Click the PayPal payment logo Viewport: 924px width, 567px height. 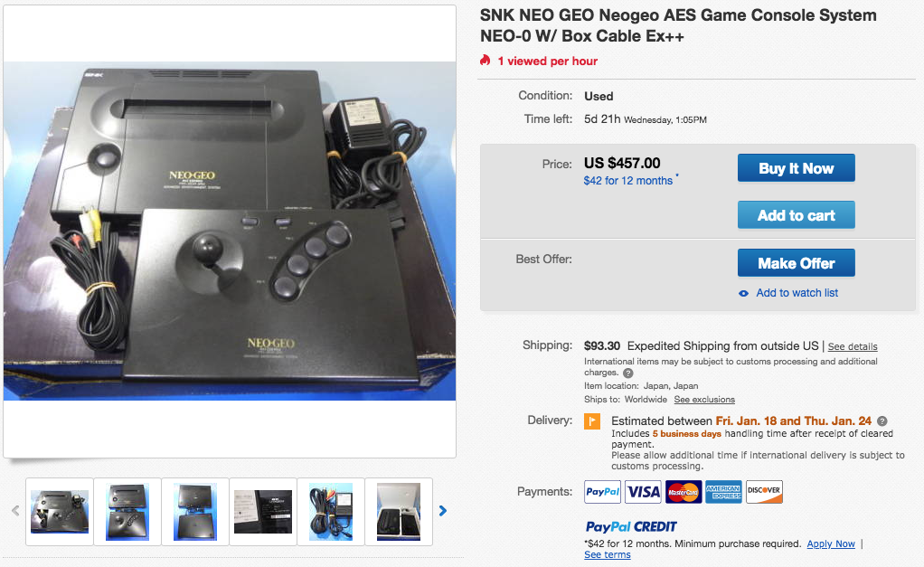click(602, 492)
